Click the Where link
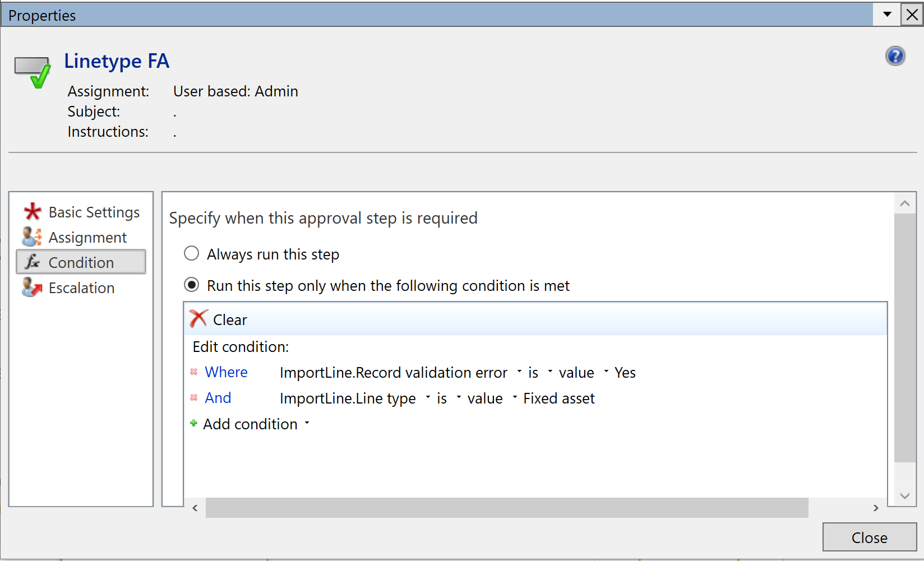924x561 pixels. (x=226, y=372)
